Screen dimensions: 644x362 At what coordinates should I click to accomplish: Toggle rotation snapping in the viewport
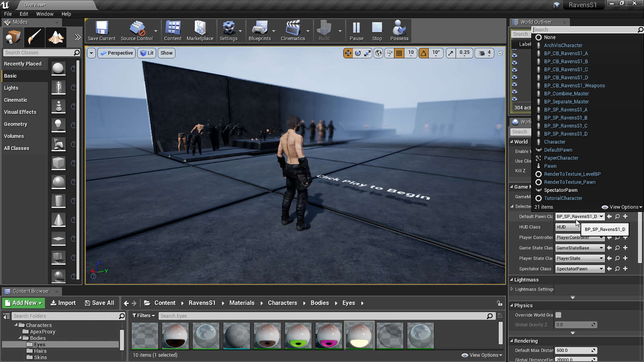click(423, 53)
